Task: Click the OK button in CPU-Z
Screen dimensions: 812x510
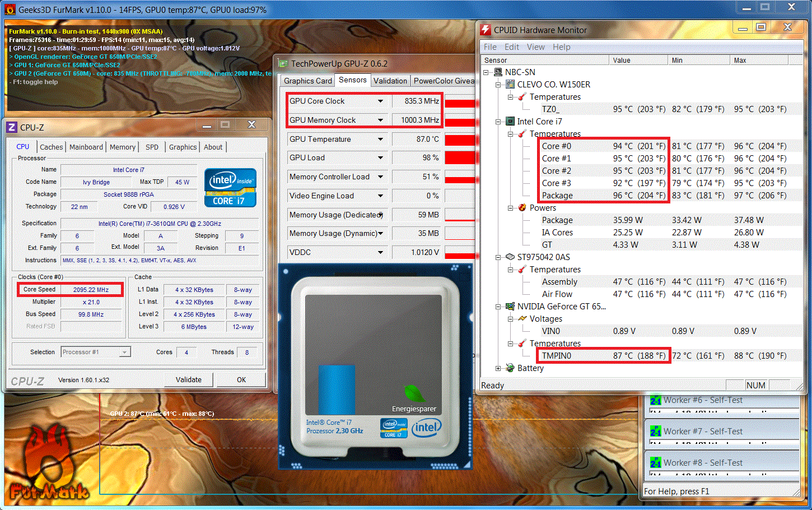Action: coord(241,379)
